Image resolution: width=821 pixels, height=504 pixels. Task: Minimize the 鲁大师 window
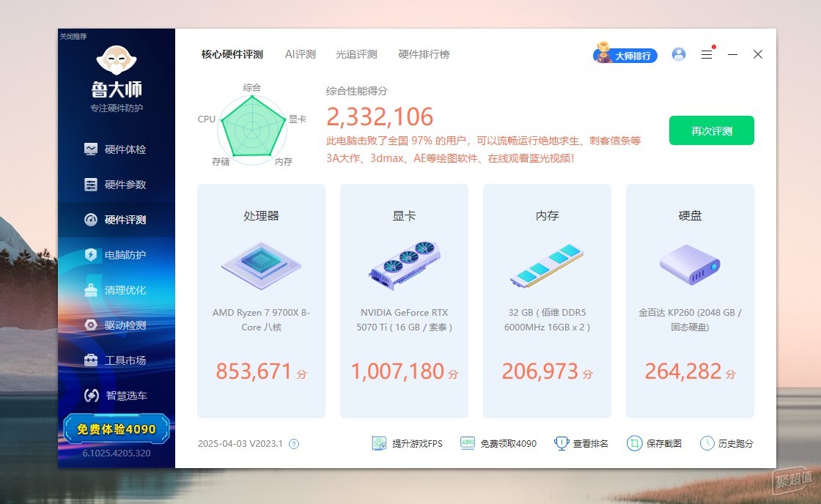[x=732, y=54]
